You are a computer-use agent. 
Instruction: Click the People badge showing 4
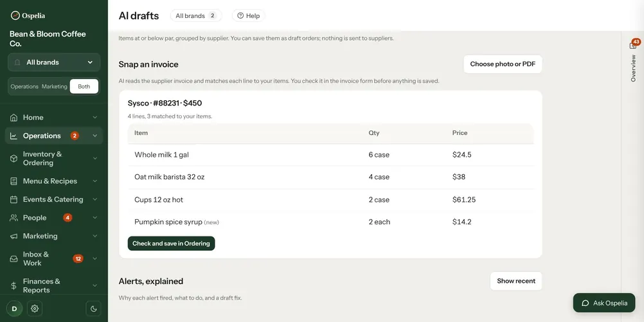(x=67, y=218)
